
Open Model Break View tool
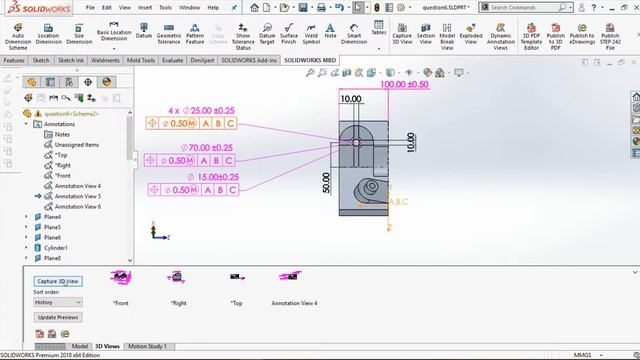click(x=447, y=36)
